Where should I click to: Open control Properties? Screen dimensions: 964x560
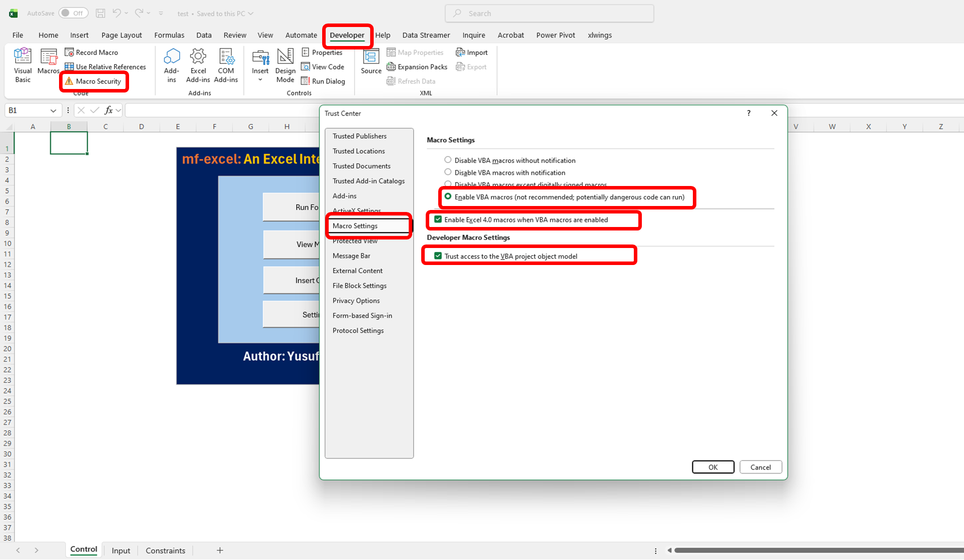pyautogui.click(x=322, y=52)
